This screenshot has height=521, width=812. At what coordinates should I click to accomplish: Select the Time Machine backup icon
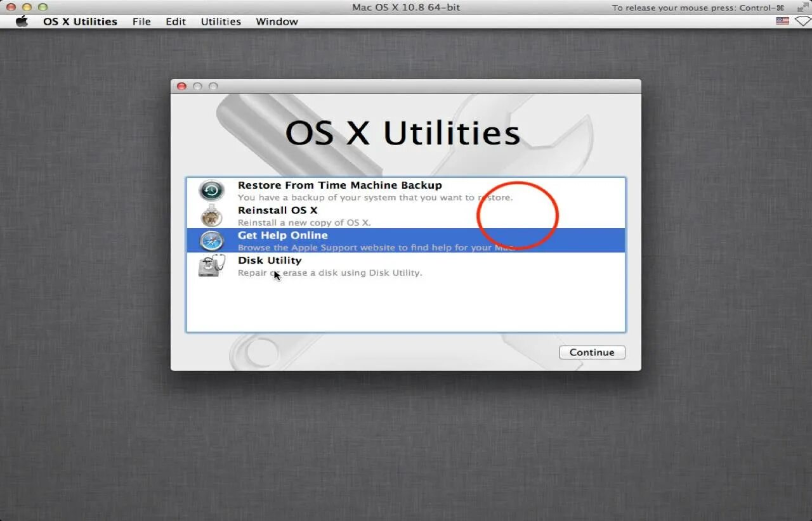(x=211, y=191)
